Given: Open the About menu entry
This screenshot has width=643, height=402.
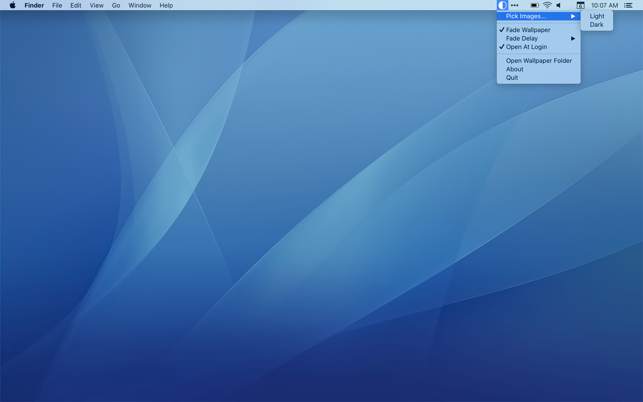Looking at the screenshot, I should [x=538, y=69].
